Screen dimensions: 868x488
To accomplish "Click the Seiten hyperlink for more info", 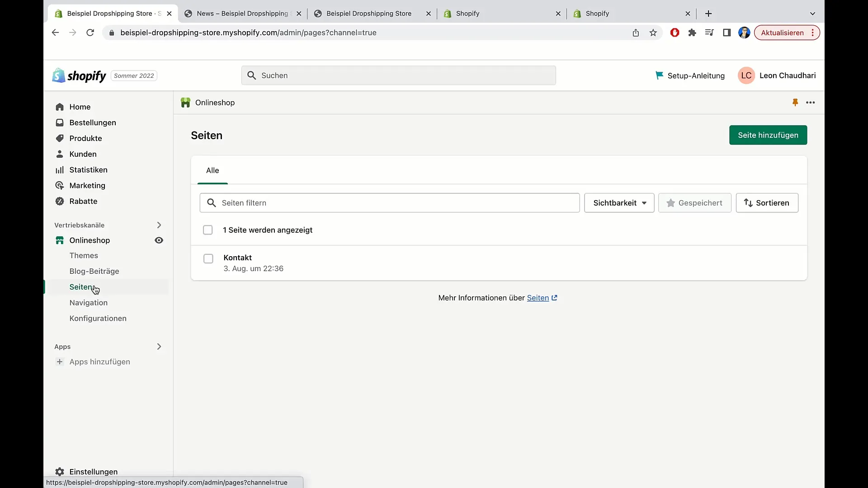I will coord(538,297).
